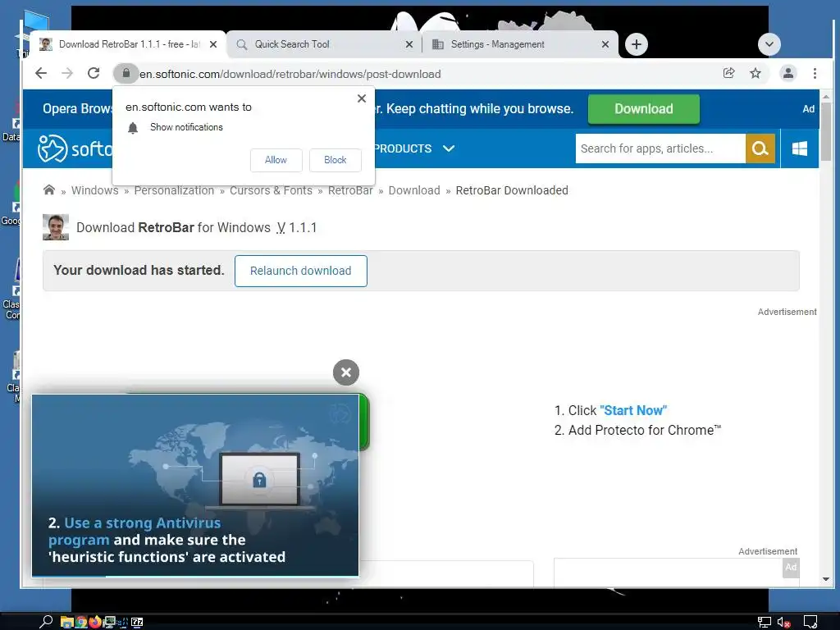Click the RetroBar app thumbnail image
This screenshot has width=840, height=630.
56,227
